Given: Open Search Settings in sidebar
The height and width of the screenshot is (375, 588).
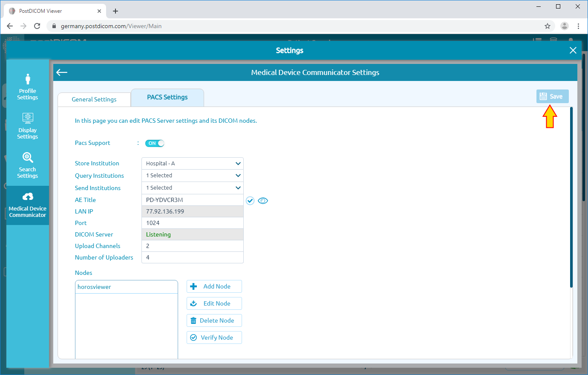Looking at the screenshot, I should pyautogui.click(x=28, y=165).
